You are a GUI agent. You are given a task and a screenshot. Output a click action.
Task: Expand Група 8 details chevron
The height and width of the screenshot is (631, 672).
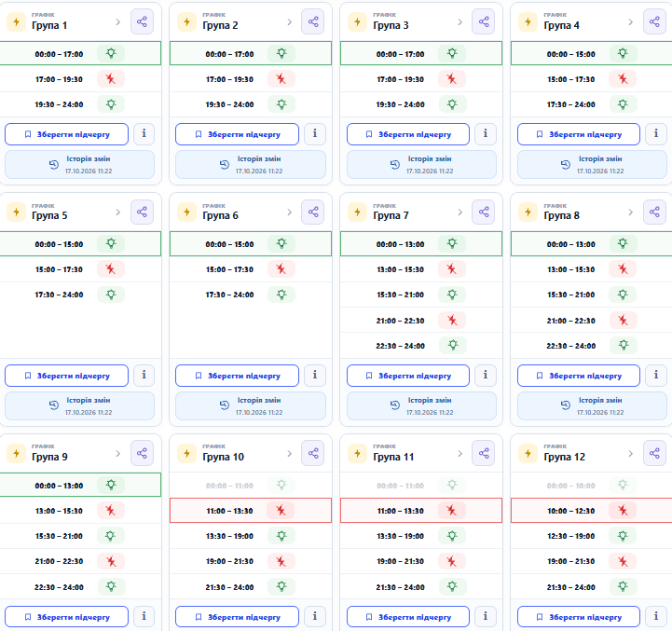[x=631, y=213]
